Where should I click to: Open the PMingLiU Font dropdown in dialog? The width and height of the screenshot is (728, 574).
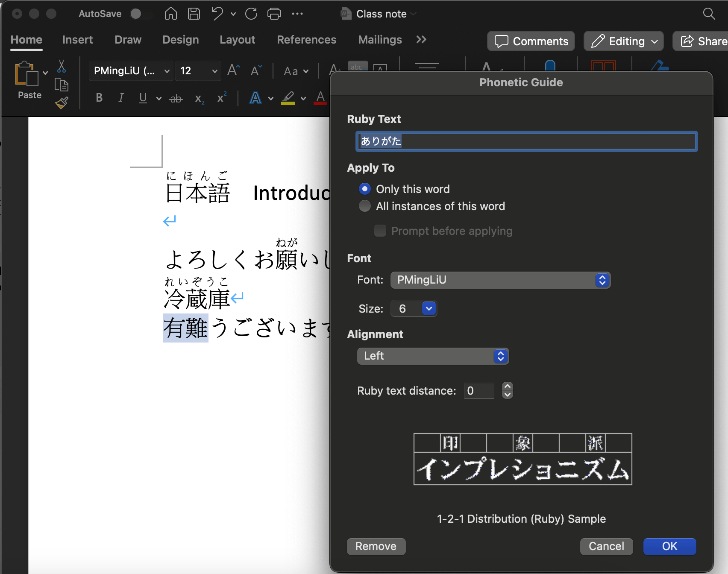pos(500,280)
